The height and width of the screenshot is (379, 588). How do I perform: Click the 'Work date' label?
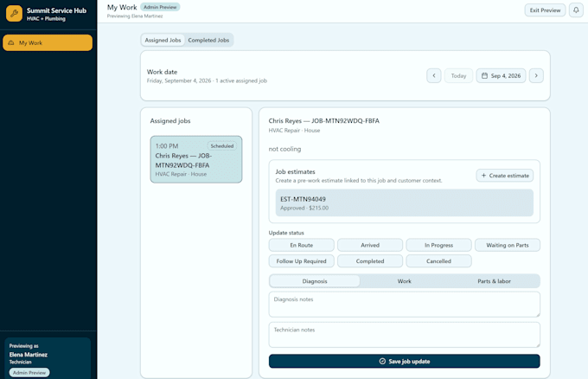click(x=162, y=72)
